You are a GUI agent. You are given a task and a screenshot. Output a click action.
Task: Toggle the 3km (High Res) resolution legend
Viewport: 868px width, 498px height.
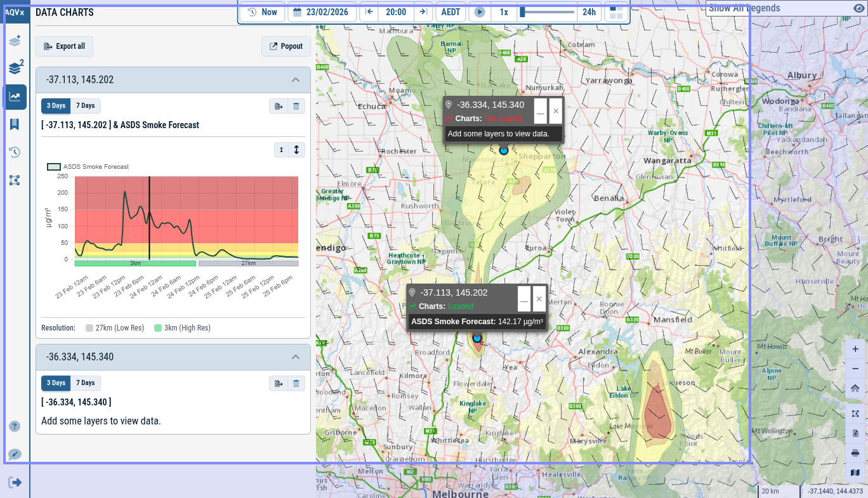click(x=182, y=328)
